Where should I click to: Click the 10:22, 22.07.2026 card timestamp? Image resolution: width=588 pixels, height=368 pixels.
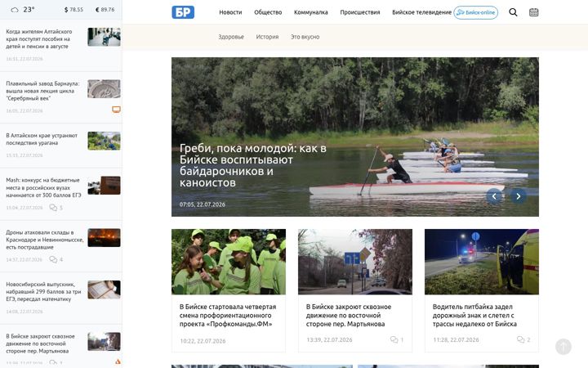click(203, 341)
